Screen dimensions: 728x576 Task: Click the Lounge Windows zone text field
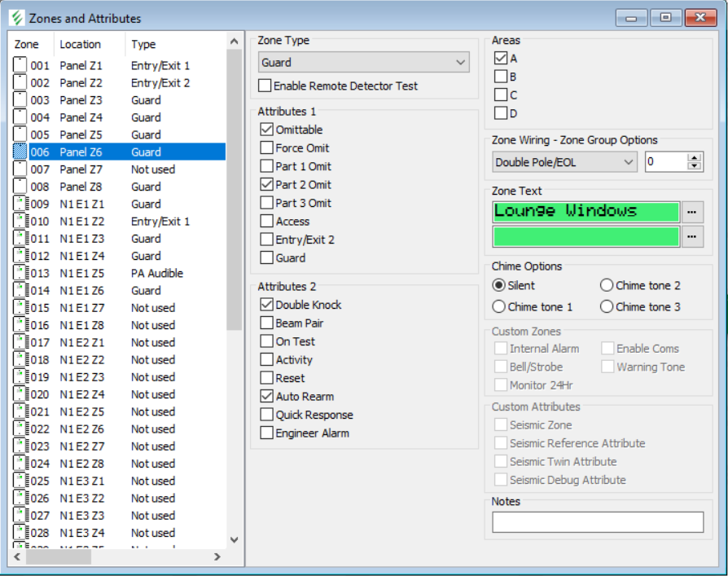(x=585, y=212)
